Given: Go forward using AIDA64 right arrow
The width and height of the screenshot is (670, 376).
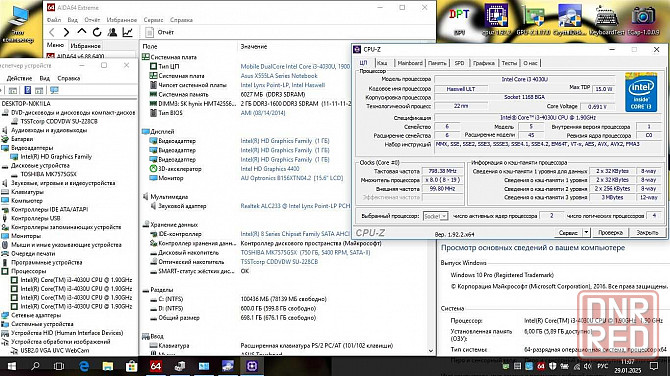Looking at the screenshot, I should coord(66,32).
